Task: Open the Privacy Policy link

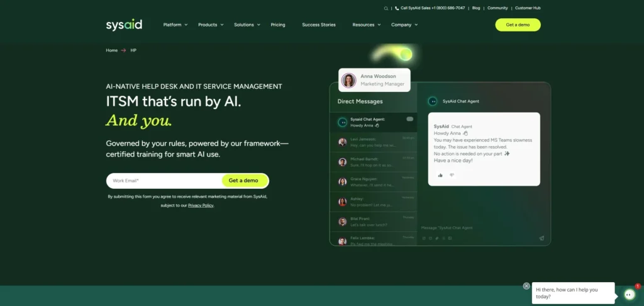Action: pyautogui.click(x=201, y=205)
